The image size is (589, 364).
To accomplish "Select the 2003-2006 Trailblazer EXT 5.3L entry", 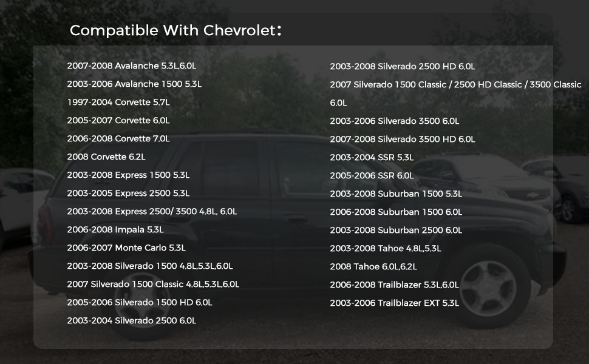I will point(395,303).
